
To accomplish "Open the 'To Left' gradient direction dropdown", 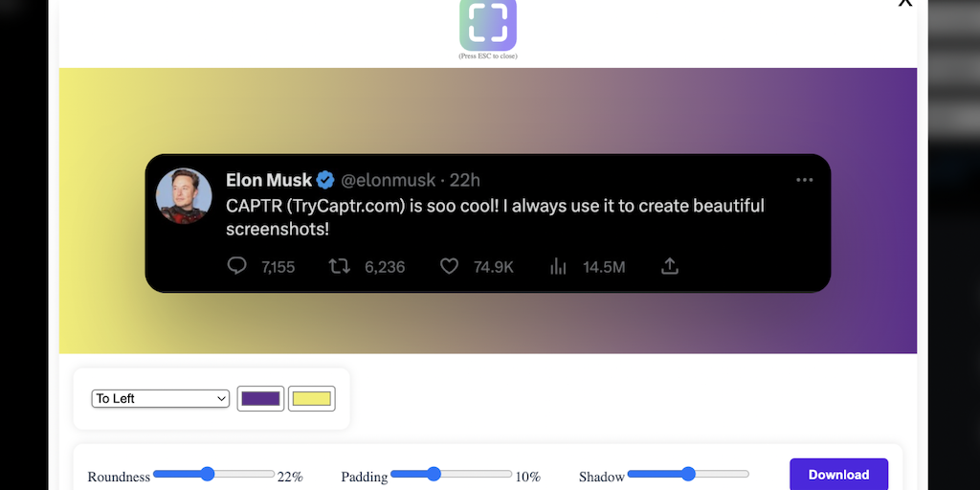I will pos(160,398).
